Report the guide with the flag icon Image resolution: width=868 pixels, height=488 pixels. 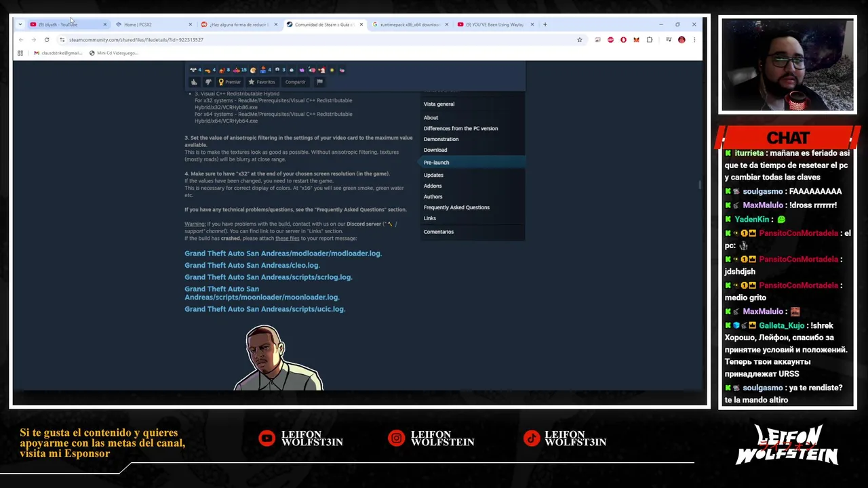pyautogui.click(x=319, y=82)
